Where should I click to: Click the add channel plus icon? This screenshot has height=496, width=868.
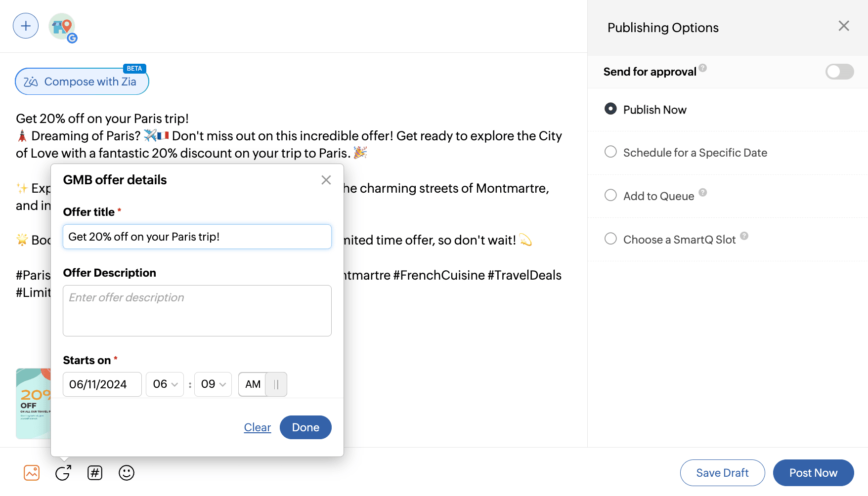(x=26, y=26)
